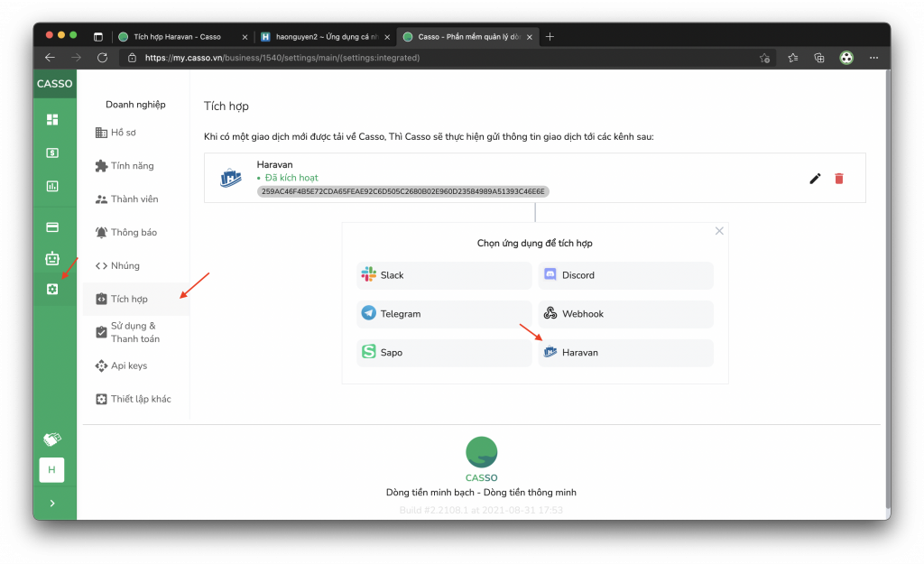This screenshot has height=564, width=924.
Task: Open browser more options menu
Action: (873, 58)
